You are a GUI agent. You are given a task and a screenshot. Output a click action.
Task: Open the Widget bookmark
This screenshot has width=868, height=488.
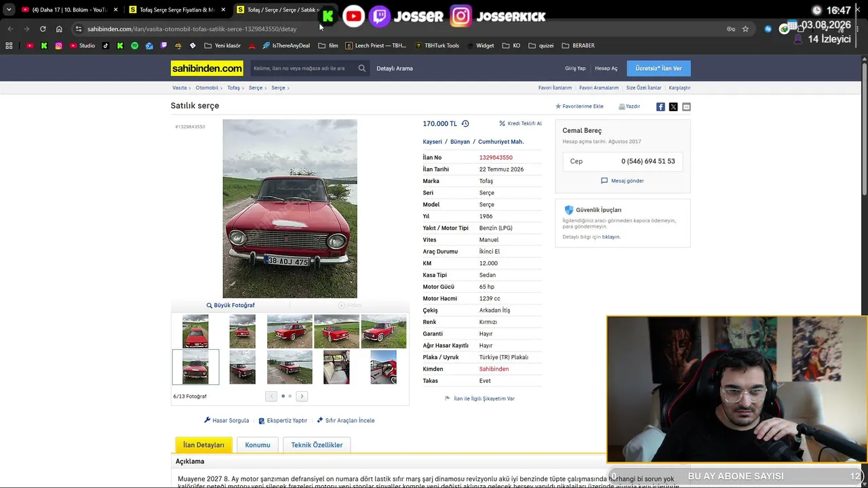point(480,45)
